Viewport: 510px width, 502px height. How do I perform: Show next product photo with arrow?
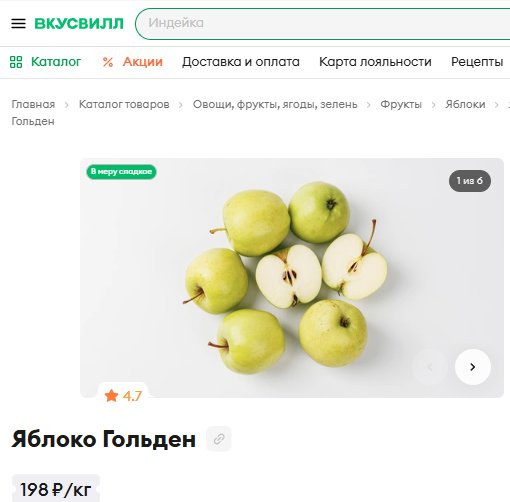coord(473,367)
